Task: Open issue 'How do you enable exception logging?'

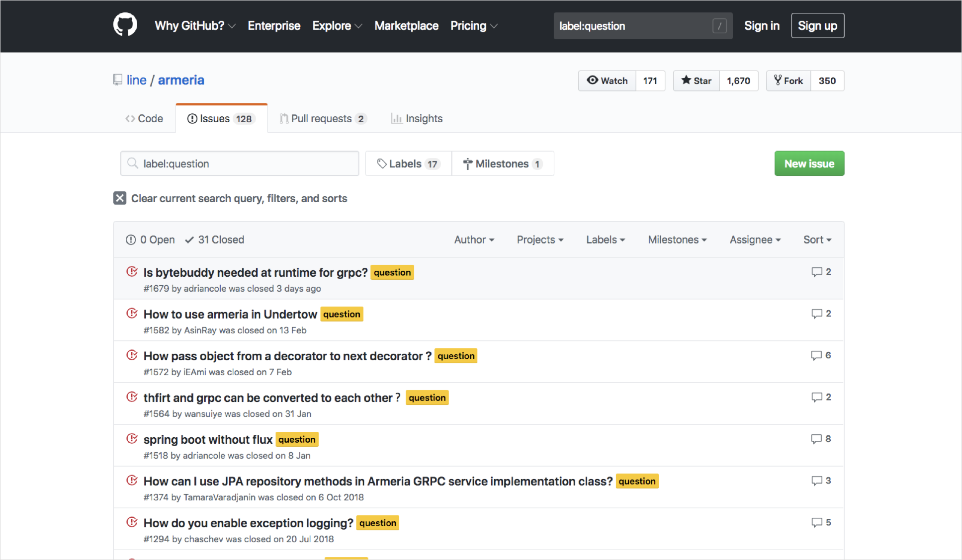Action: pos(248,523)
